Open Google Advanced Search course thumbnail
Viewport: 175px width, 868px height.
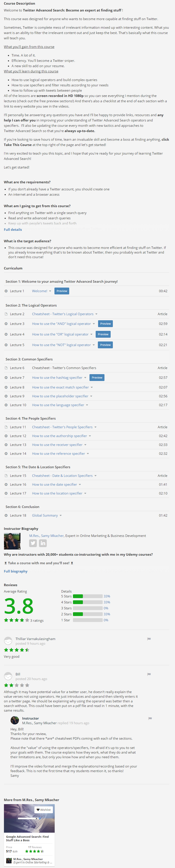click(29, 819)
